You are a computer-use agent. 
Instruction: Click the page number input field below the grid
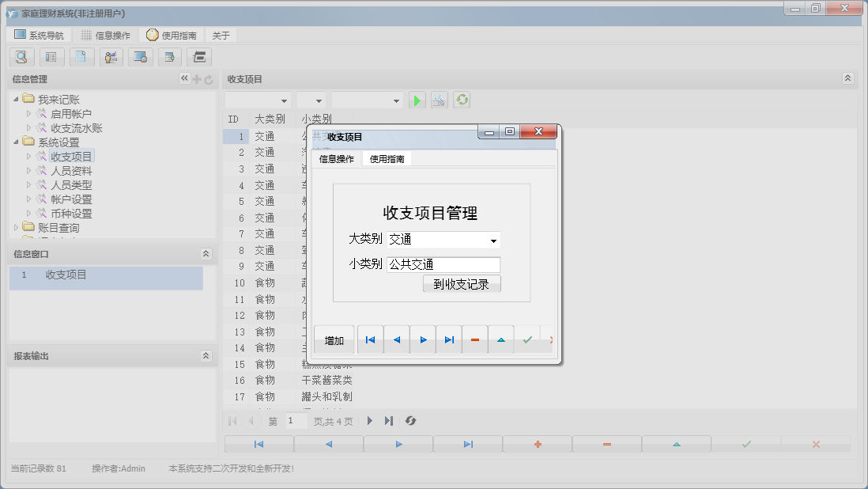coord(296,420)
